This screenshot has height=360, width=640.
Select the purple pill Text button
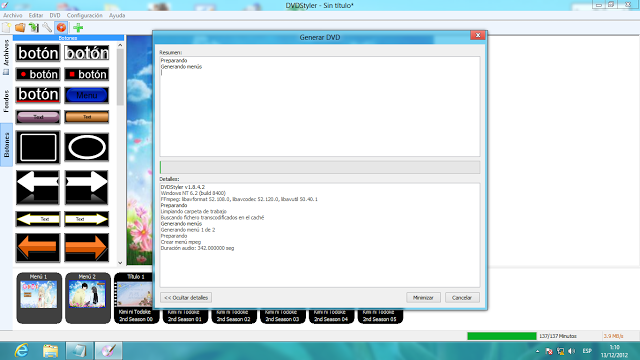[x=38, y=117]
